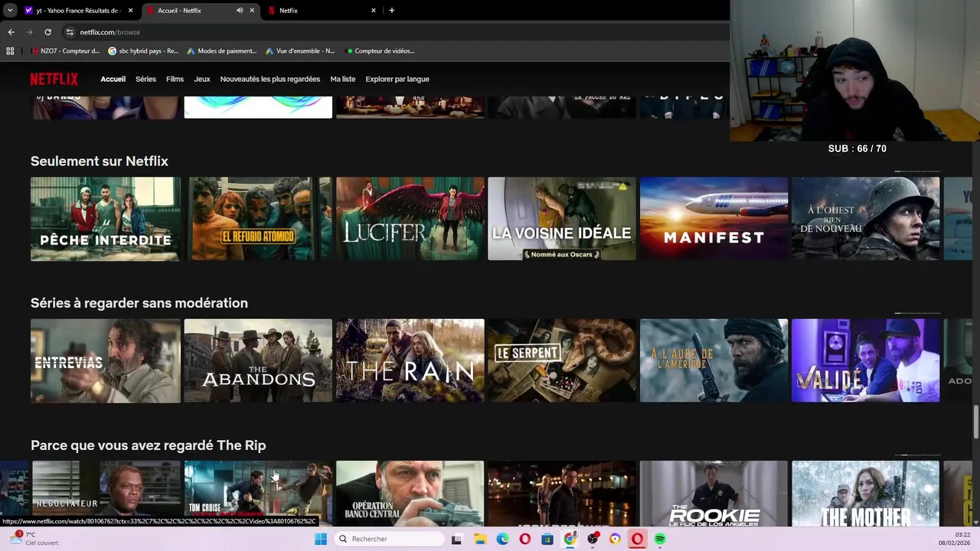Mute the Accueil - Netflix tab audio
This screenshot has width=980, height=551.
click(240, 11)
